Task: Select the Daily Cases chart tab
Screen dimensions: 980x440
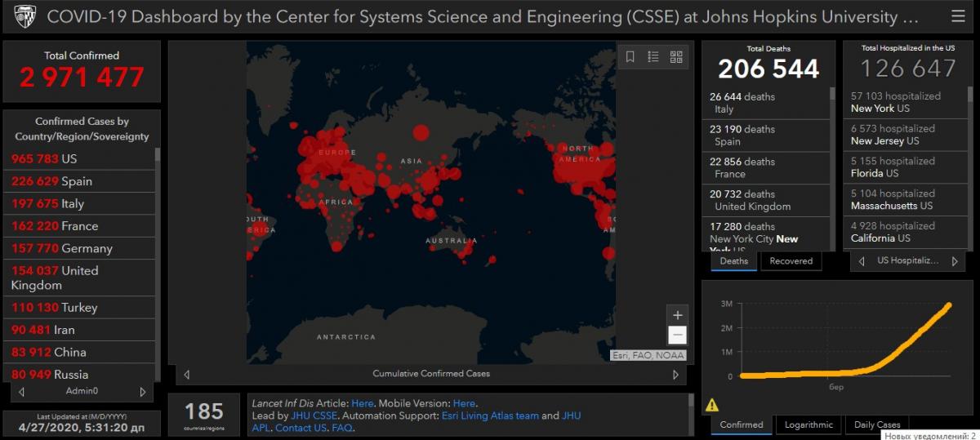Action: 877,424
